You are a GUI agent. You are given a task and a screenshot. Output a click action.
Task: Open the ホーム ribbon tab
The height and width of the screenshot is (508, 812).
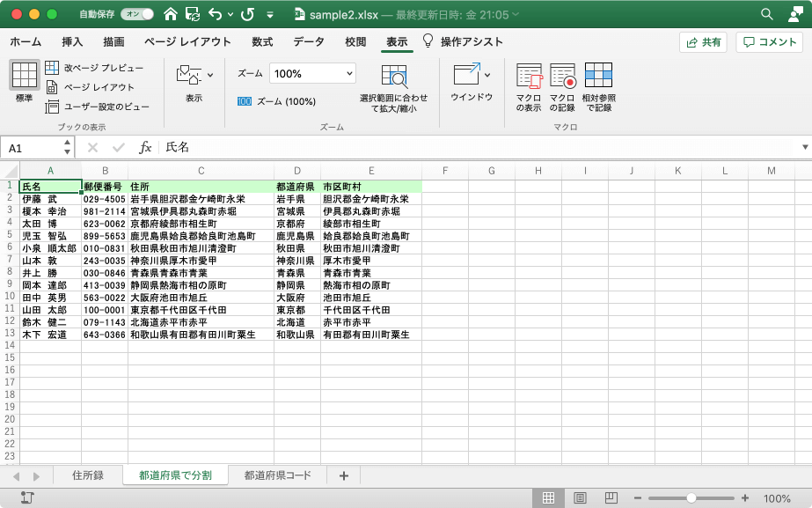pos(26,42)
